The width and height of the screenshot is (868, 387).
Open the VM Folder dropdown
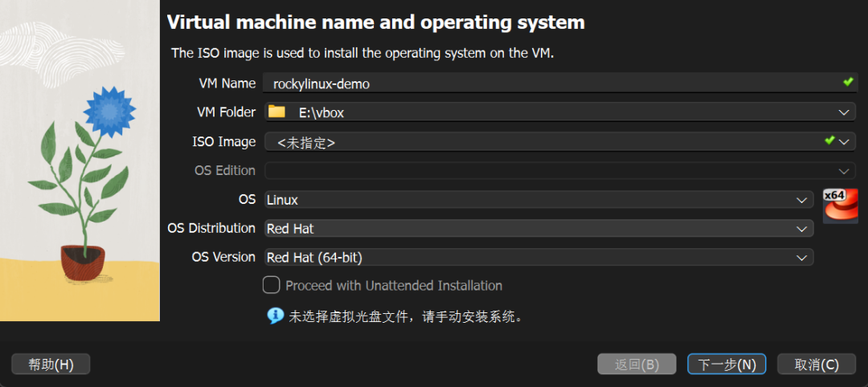coord(559,112)
